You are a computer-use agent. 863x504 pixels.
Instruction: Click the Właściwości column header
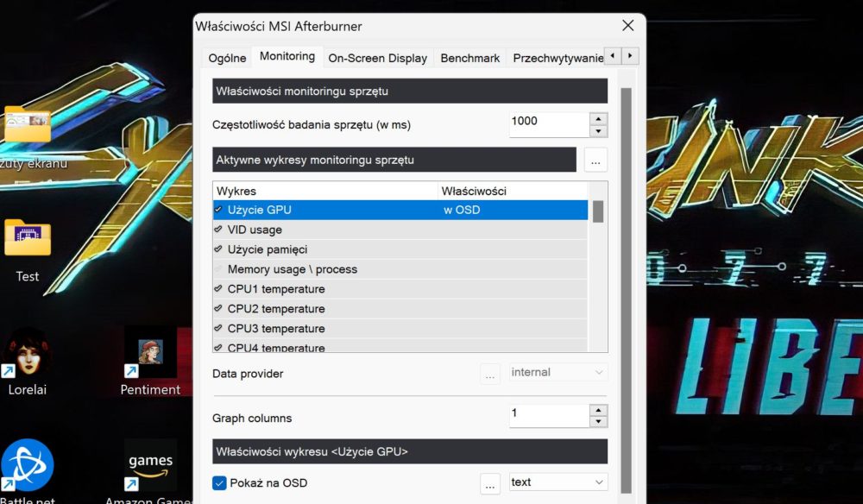(513, 191)
